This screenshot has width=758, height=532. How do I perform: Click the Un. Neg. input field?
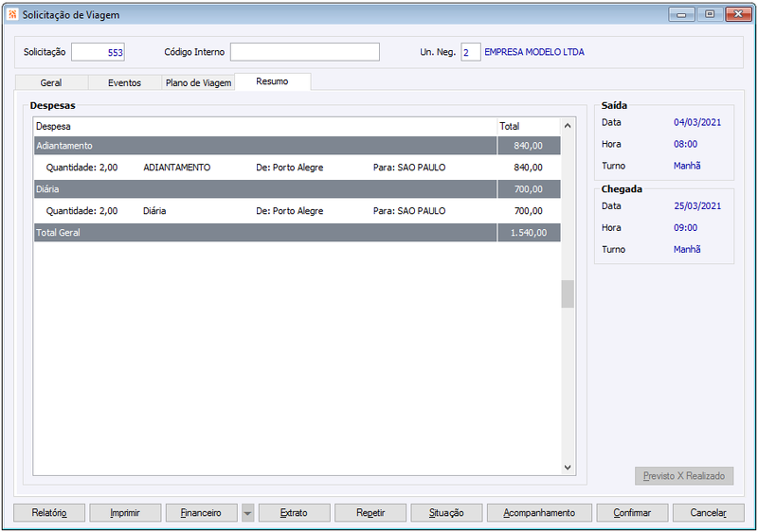coord(470,52)
